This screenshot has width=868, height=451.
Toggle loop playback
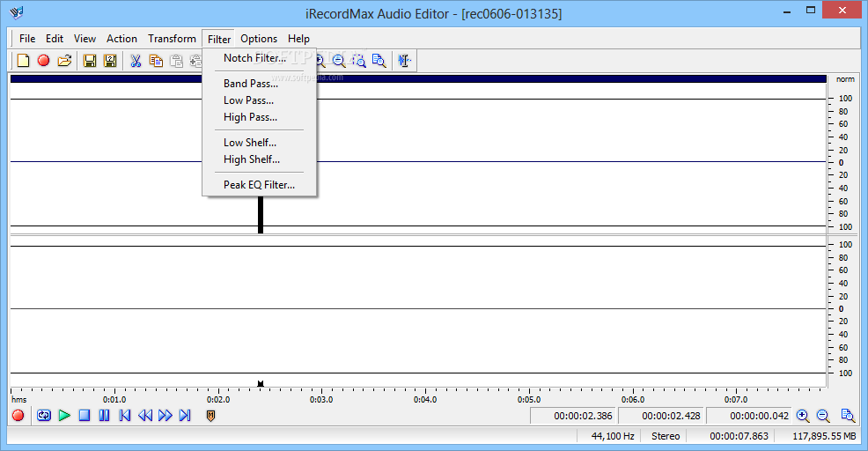tap(44, 415)
